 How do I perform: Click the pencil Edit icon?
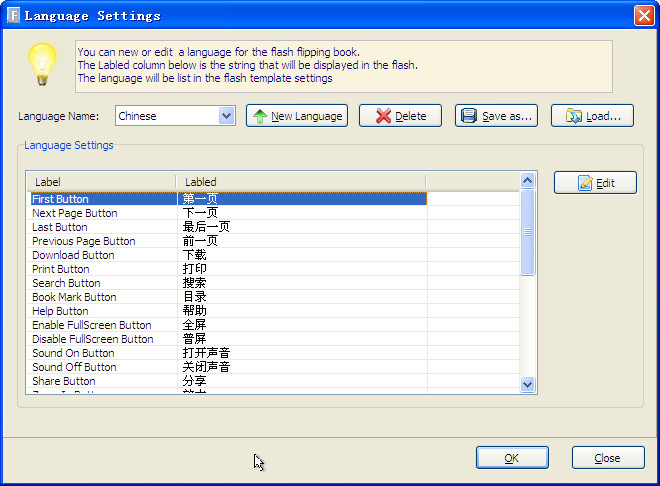585,183
